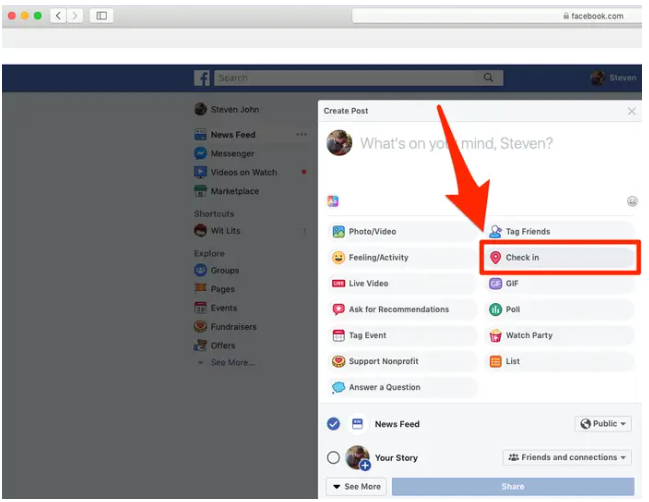The width and height of the screenshot is (649, 502).
Task: Click the Facebook logo icon
Action: 202,78
